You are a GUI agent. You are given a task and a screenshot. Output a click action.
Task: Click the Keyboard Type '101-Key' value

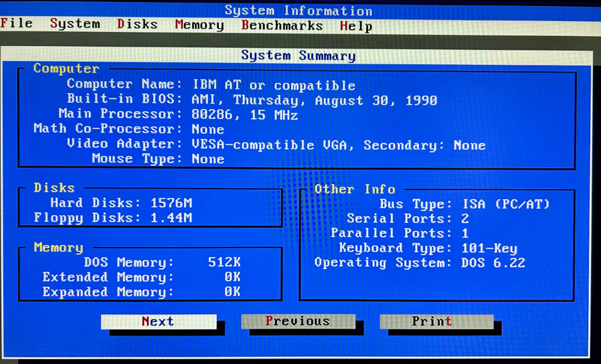coord(489,248)
